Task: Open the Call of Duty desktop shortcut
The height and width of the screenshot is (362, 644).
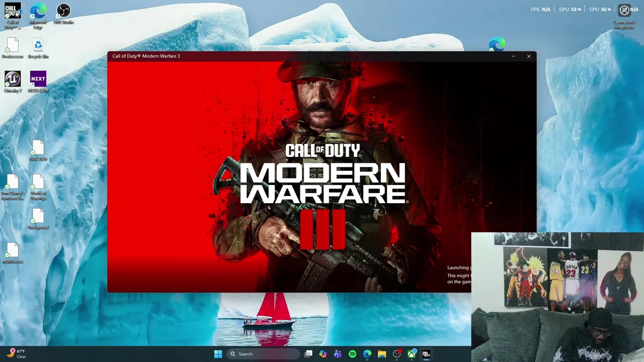Action: coord(13,16)
